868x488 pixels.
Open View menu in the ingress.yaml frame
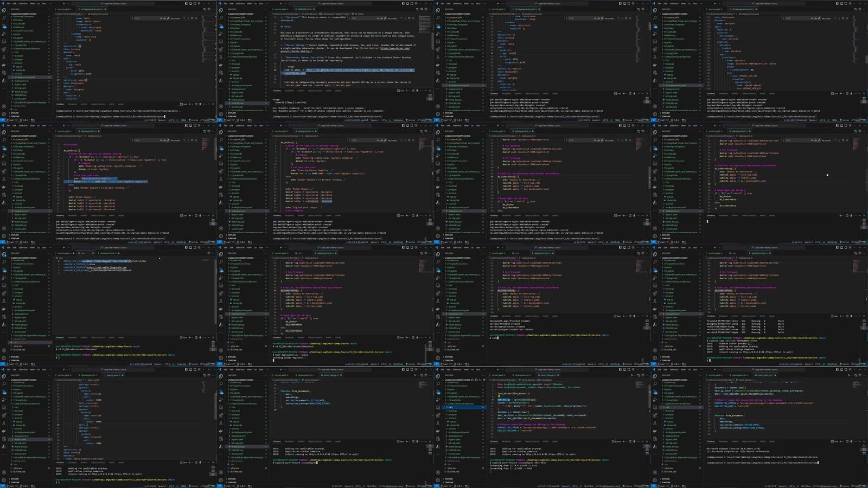point(32,369)
